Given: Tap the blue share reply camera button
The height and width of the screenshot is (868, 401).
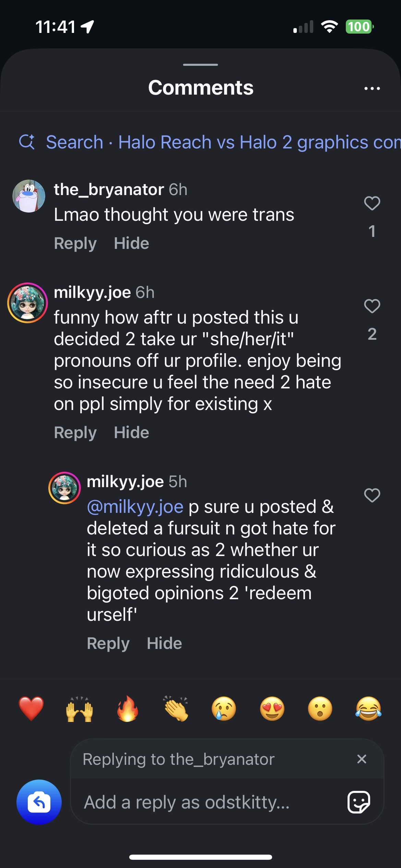Looking at the screenshot, I should [x=39, y=802].
